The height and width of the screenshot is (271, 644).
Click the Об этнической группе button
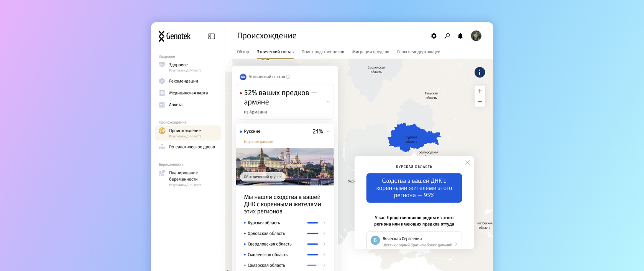(x=263, y=177)
